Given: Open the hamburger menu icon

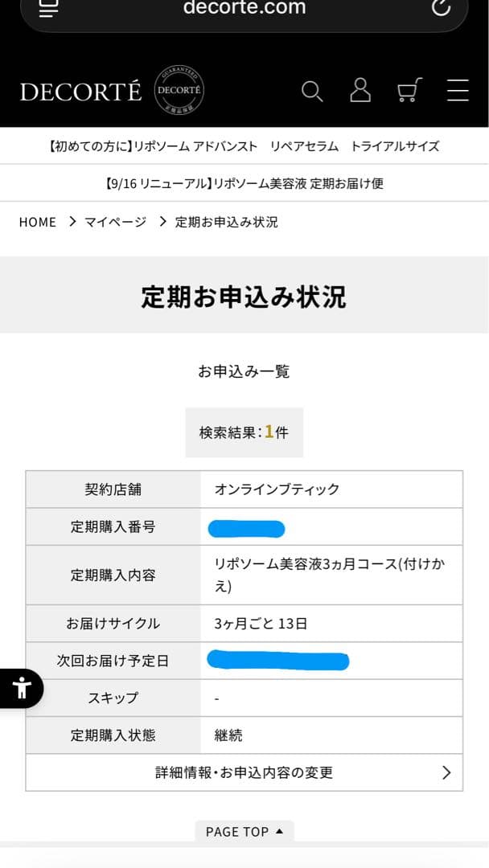Looking at the screenshot, I should pos(458,91).
